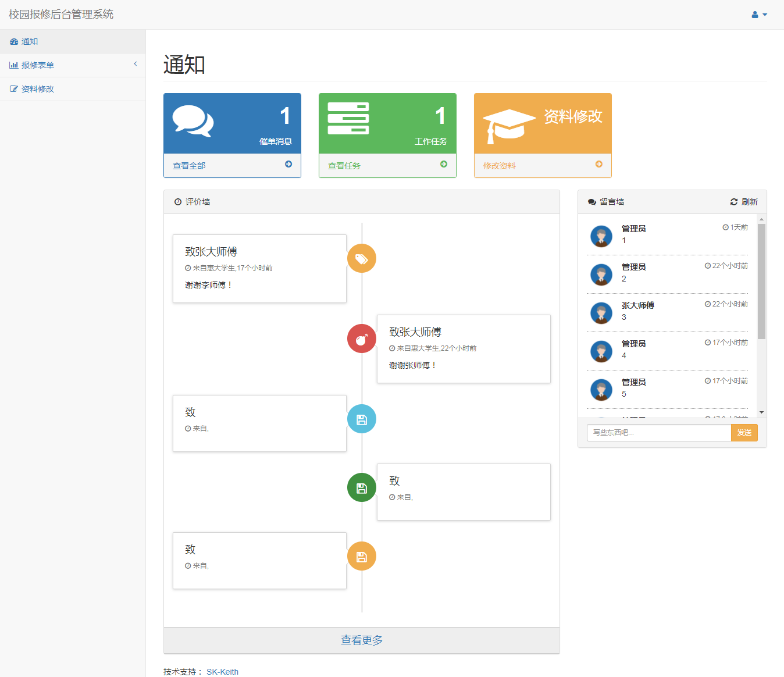Select 通知 in the sidebar
Screen dimensions: 784x677
[73, 41]
